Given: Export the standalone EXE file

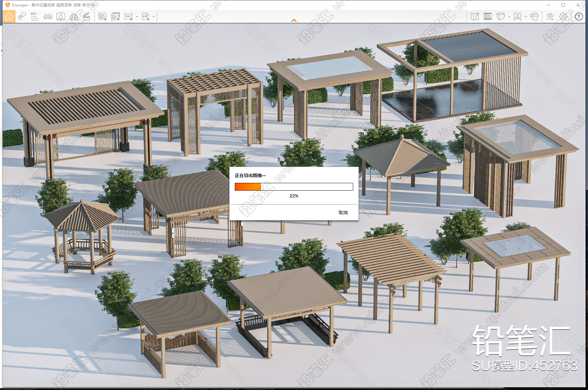Looking at the screenshot, I should pos(146,16).
